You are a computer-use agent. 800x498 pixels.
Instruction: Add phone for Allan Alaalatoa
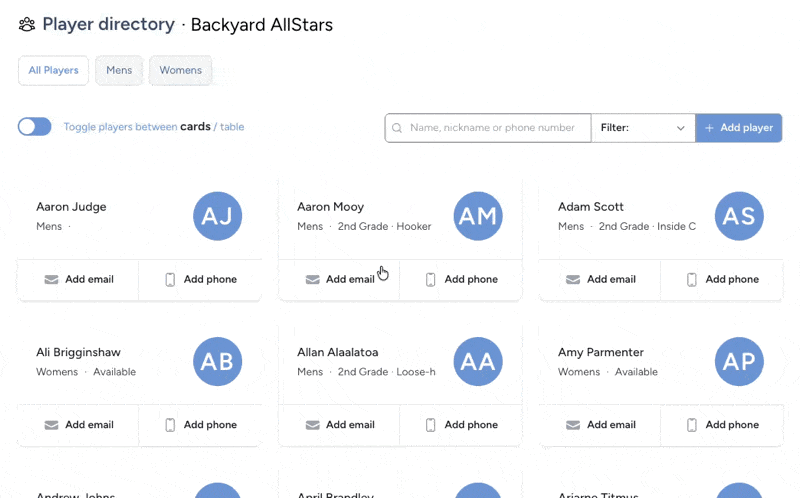(461, 425)
